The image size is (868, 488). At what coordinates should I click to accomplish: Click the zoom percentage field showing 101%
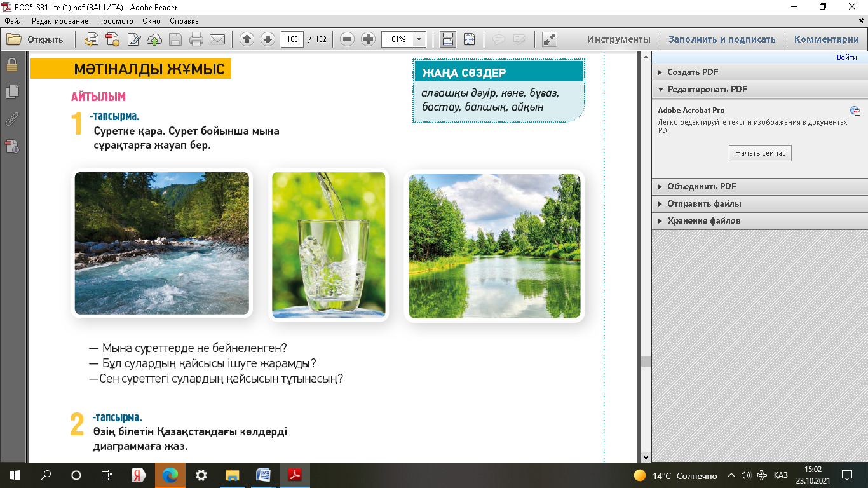(397, 39)
